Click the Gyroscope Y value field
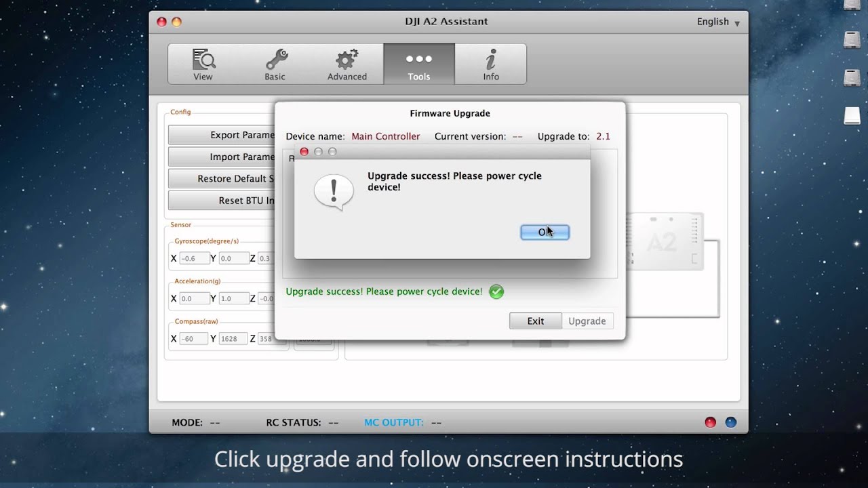 (x=233, y=258)
